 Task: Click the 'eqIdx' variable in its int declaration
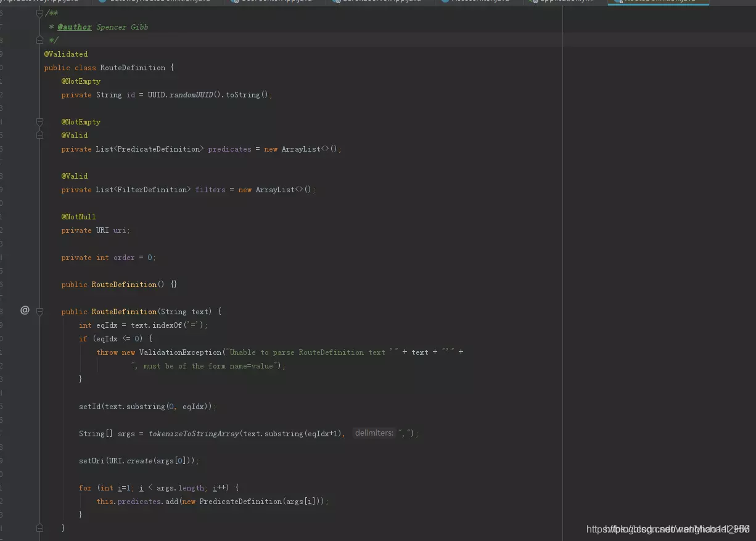[x=107, y=325]
